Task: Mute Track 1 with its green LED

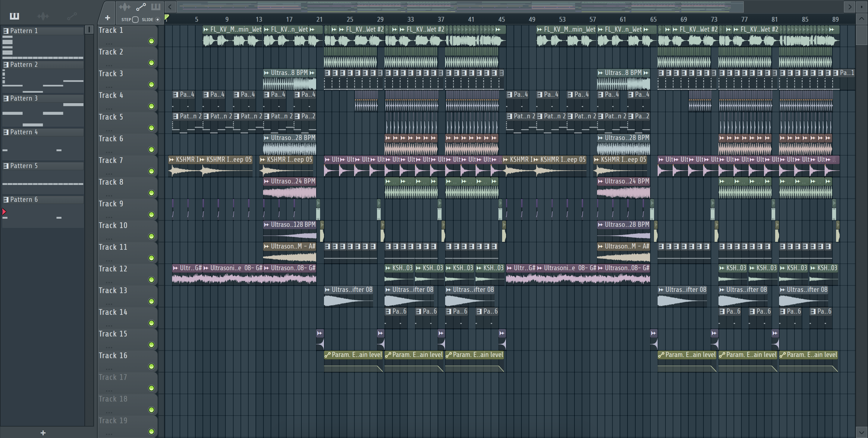Action: click(152, 41)
